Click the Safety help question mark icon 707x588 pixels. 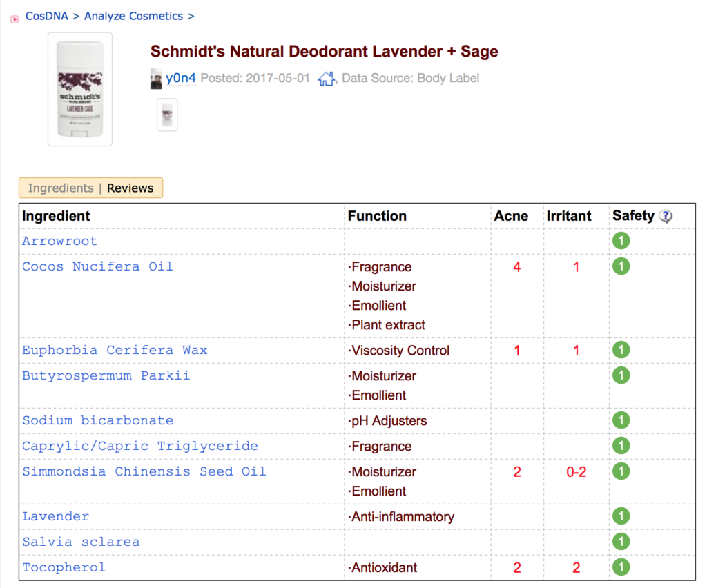tap(665, 216)
